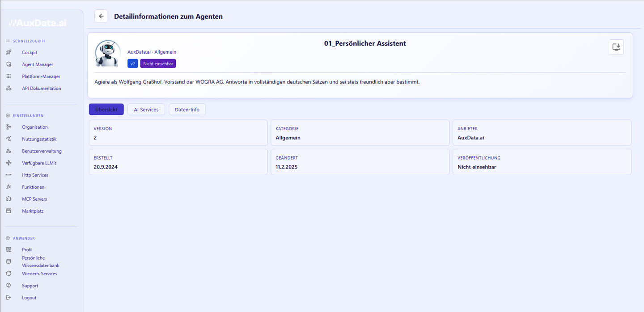Click the 01_Persönlicher Assistent title
The width and height of the screenshot is (644, 312).
pyautogui.click(x=365, y=43)
